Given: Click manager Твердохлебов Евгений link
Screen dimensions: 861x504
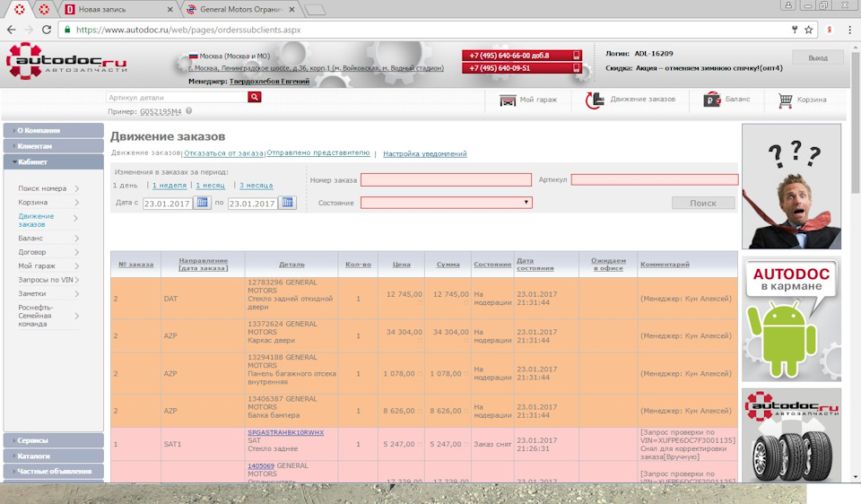Looking at the screenshot, I should 269,82.
